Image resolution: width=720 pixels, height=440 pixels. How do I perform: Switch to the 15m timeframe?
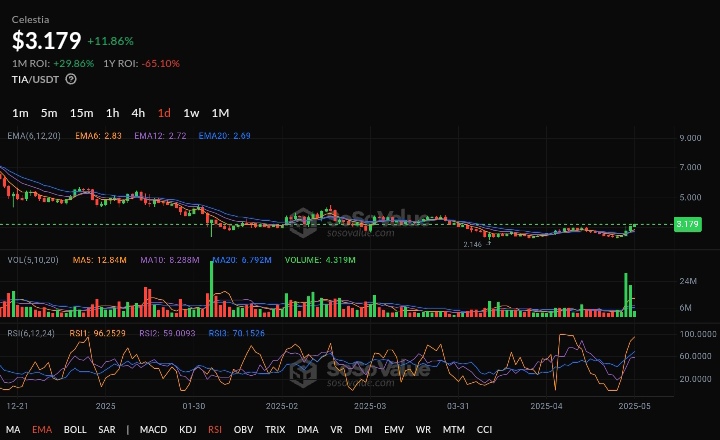(81, 113)
